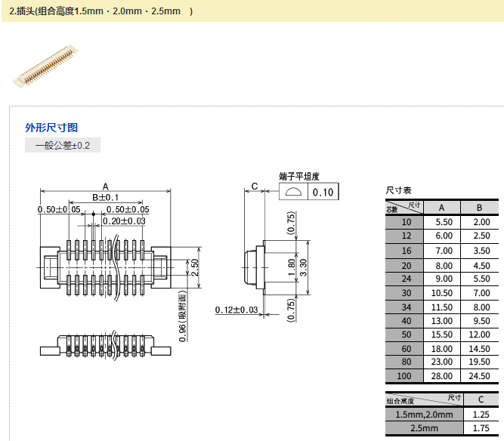The image size is (504, 441).
Task: Click the 0.20±0.03 dimension label
Action: (124, 220)
